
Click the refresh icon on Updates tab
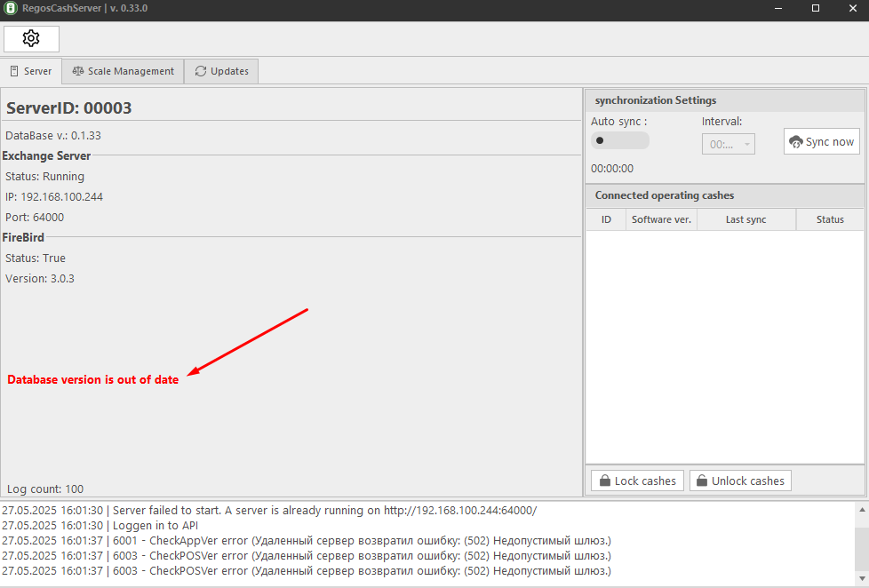[x=201, y=71]
